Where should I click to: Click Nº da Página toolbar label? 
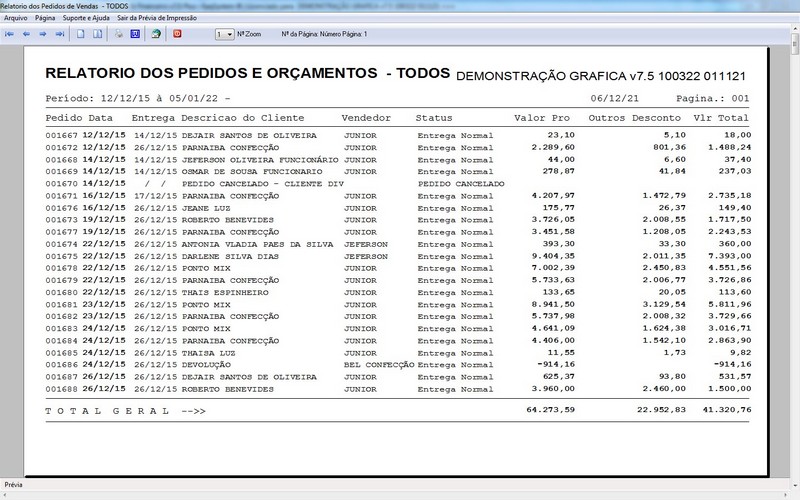pos(324,34)
